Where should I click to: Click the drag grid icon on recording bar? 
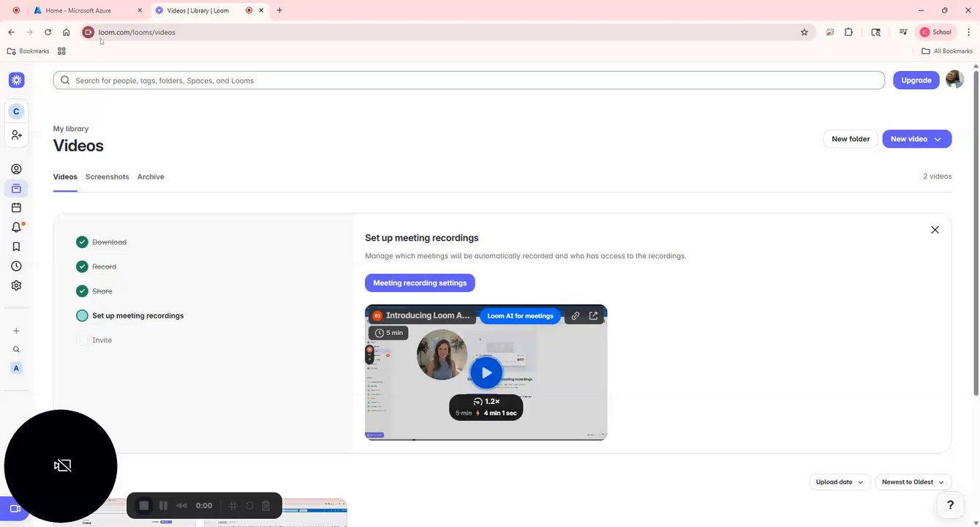point(233,506)
